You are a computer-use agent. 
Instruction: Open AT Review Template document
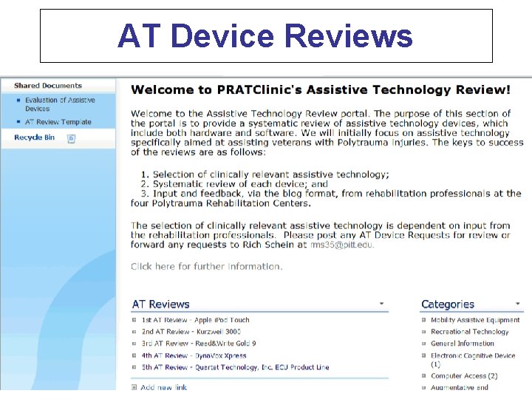pyautogui.click(x=58, y=122)
